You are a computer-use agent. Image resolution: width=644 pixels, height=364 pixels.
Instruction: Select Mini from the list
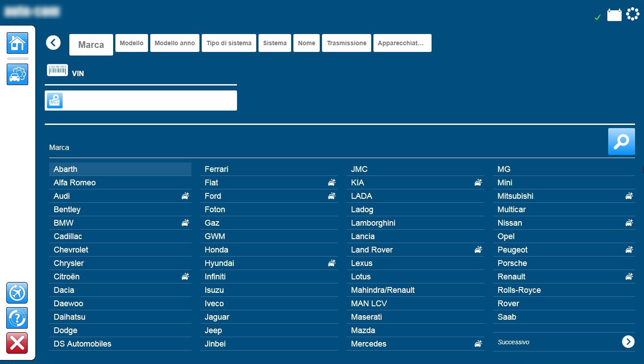tap(564, 183)
